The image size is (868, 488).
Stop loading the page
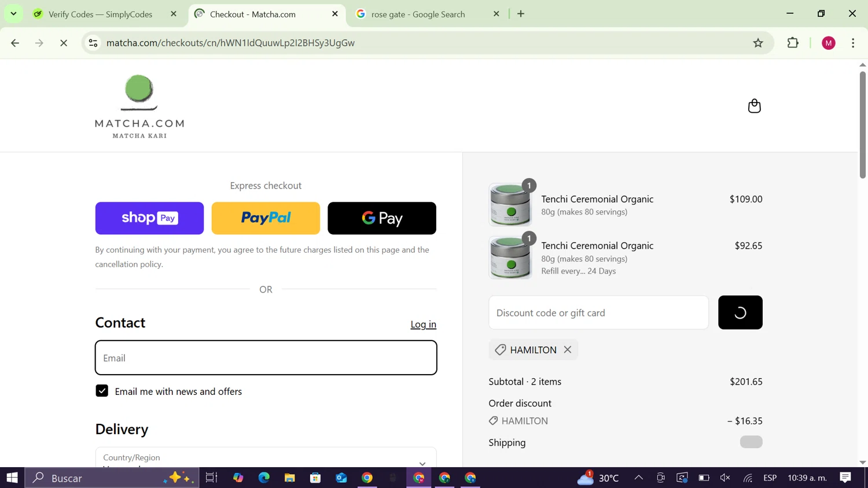[x=64, y=43]
